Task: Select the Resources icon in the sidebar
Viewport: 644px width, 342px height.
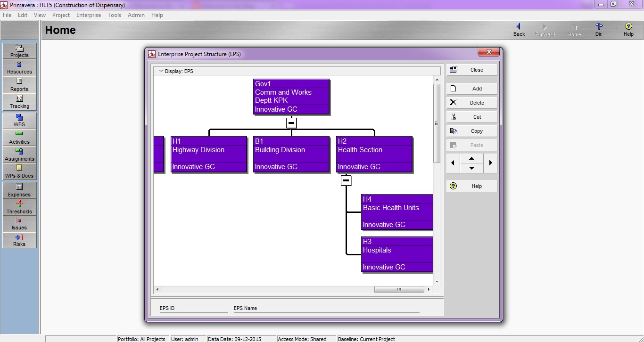Action: click(x=19, y=67)
